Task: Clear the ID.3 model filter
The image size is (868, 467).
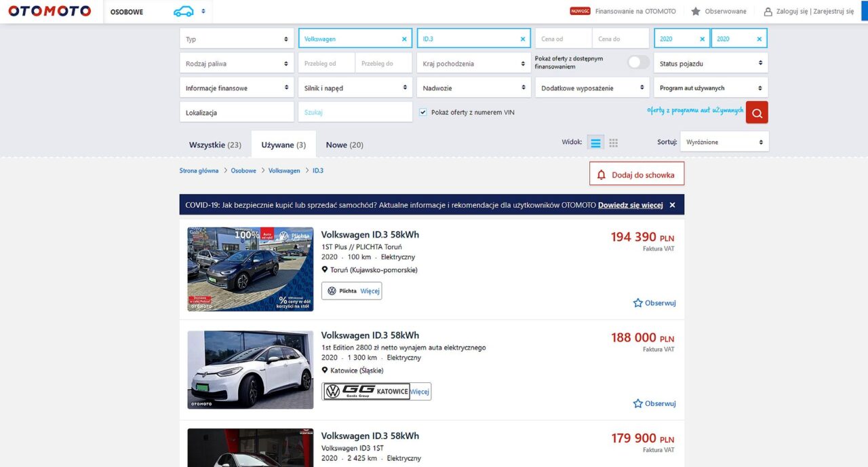Action: pyautogui.click(x=522, y=39)
